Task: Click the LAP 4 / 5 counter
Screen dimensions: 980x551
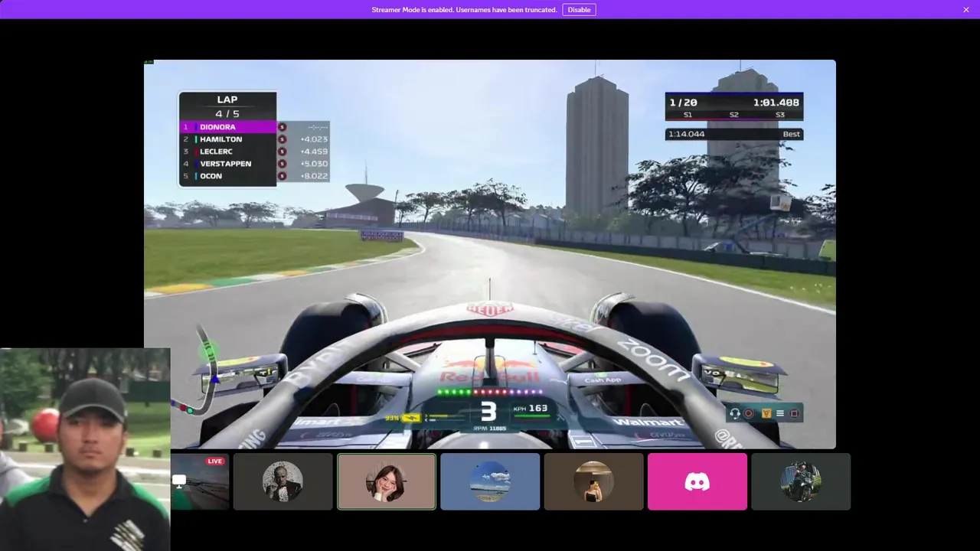Action: tap(227, 106)
